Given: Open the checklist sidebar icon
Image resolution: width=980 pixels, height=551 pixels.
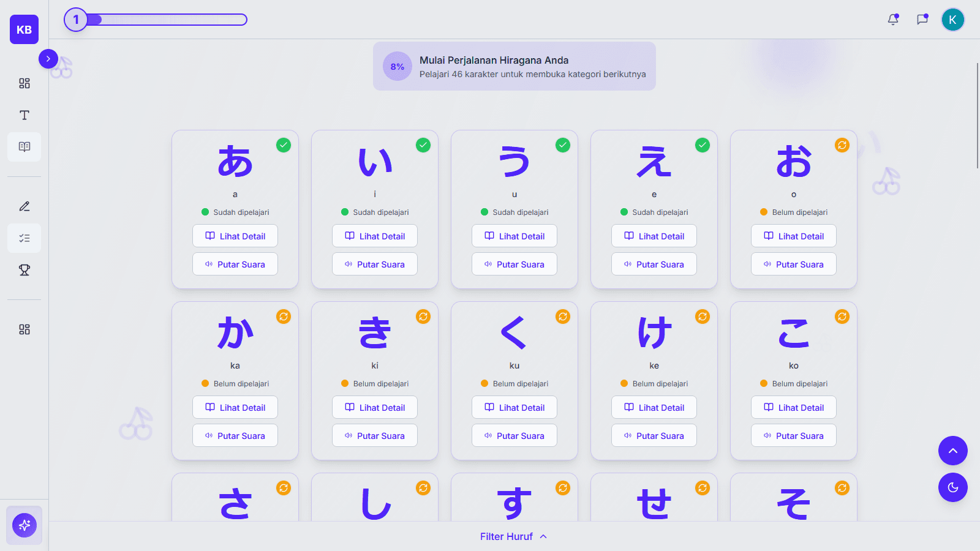Looking at the screenshot, I should [24, 238].
